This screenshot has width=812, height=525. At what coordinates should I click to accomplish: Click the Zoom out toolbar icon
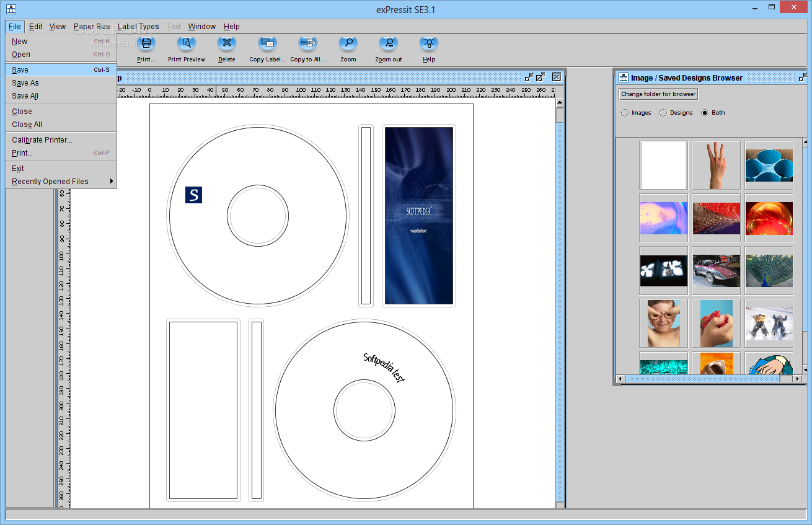tap(389, 44)
